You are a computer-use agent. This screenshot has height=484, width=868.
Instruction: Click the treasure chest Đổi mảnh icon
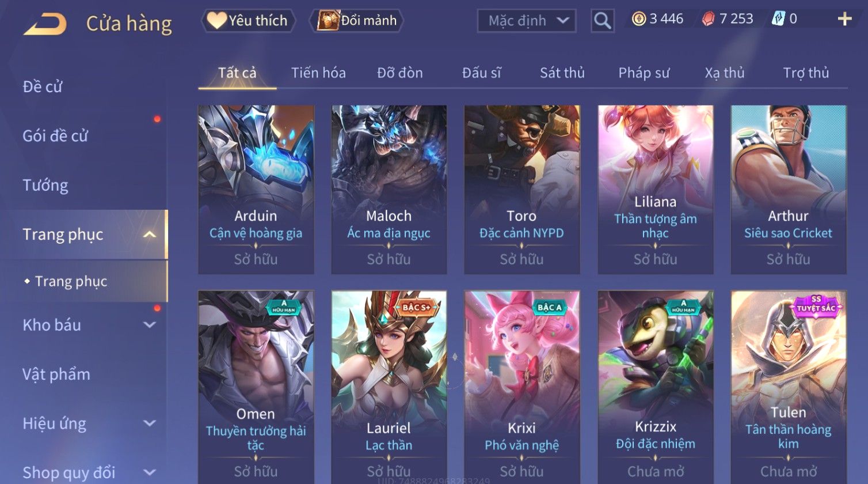[x=328, y=21]
